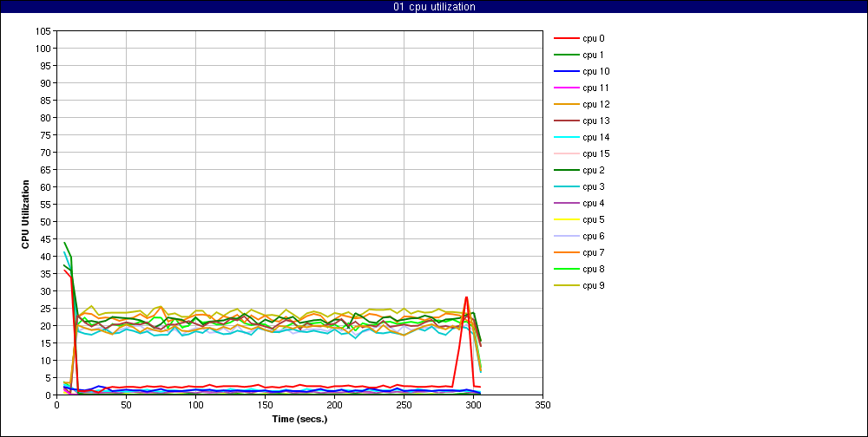Select the 'cpu 0' legend label

pyautogui.click(x=593, y=39)
